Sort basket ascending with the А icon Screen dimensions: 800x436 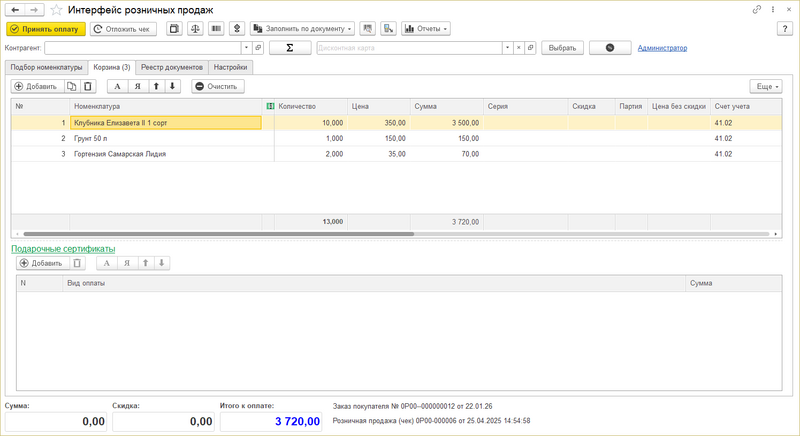tap(119, 87)
